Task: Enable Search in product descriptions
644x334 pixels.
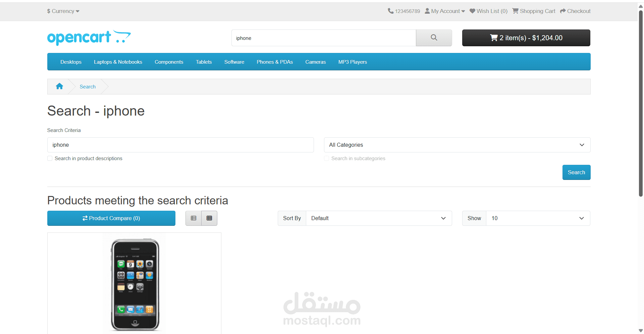Action: coord(50,158)
